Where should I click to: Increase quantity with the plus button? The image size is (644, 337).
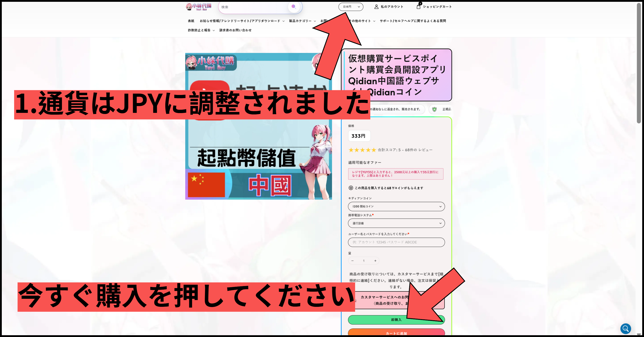(375, 261)
